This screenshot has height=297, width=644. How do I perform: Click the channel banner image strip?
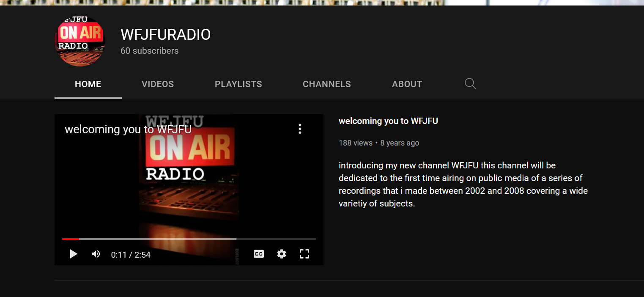click(x=322, y=3)
